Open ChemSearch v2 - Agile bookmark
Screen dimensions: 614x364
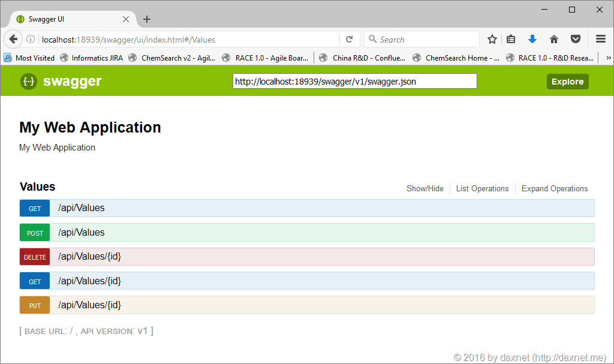(x=172, y=58)
